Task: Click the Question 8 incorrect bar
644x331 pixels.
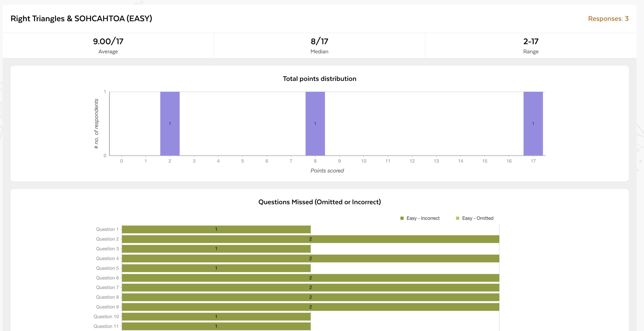Action: click(x=311, y=297)
